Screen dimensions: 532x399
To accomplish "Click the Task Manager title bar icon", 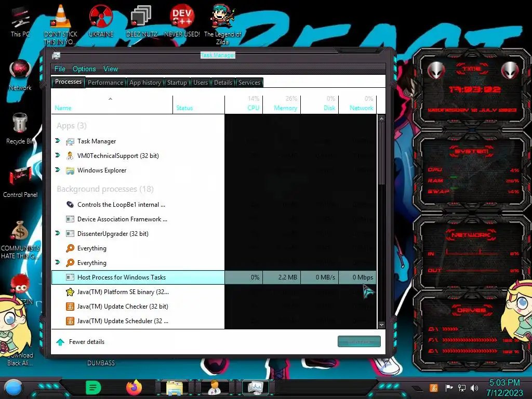I will click(x=56, y=55).
